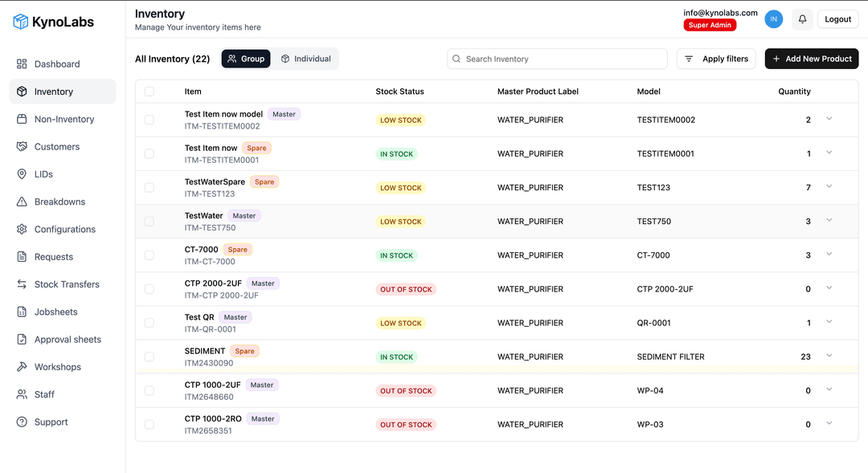Select checkbox for CT-7000 item
This screenshot has height=473, width=868.
coord(149,255)
